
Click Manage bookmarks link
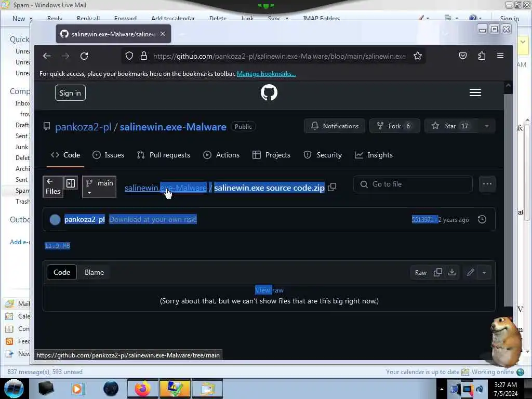point(267,74)
